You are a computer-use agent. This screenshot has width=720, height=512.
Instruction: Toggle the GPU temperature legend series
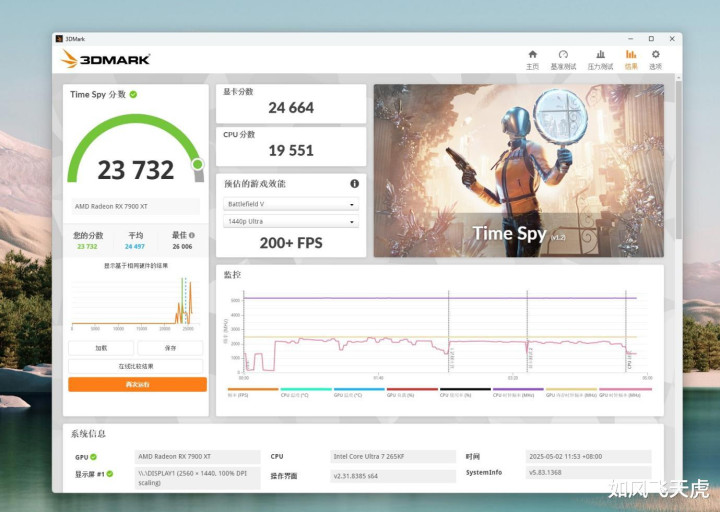[x=359, y=392]
